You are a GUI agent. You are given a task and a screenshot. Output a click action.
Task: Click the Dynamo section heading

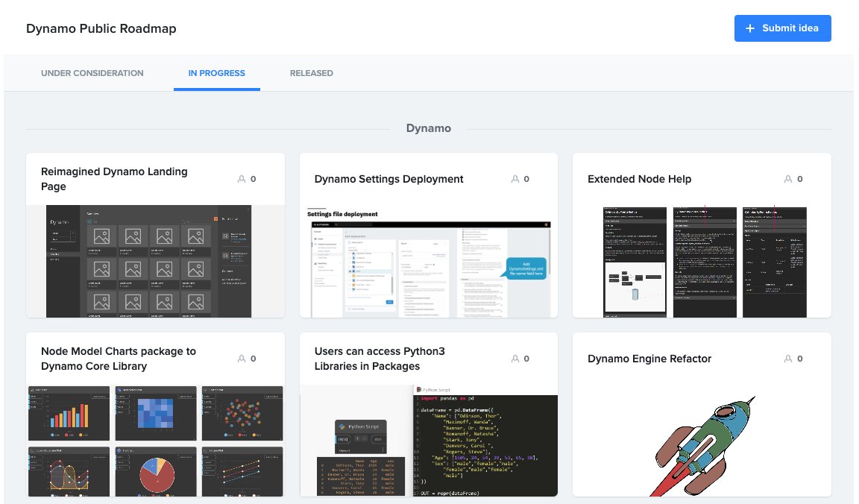pyautogui.click(x=429, y=128)
